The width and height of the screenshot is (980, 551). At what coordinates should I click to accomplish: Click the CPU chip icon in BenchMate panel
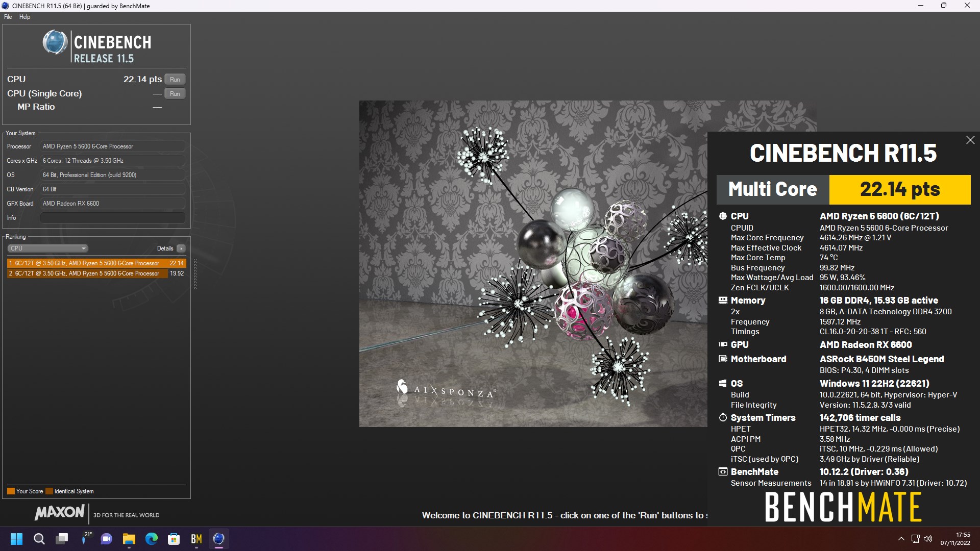723,216
